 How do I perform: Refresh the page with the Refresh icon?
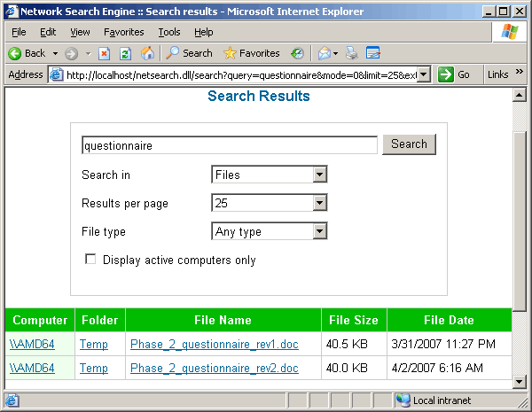tap(126, 53)
